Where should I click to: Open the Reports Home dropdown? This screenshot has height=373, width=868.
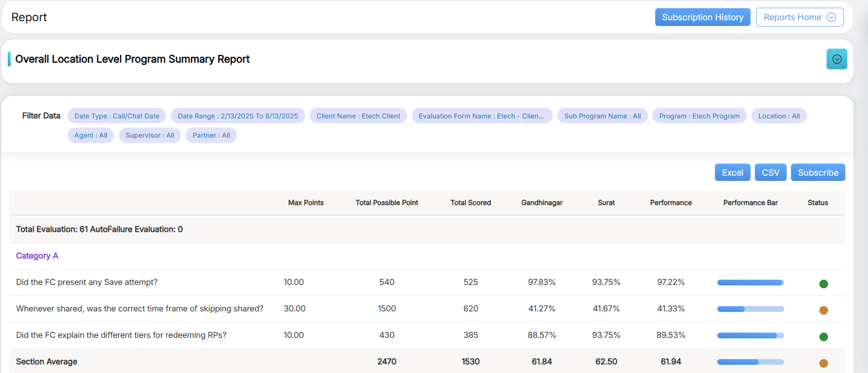799,17
